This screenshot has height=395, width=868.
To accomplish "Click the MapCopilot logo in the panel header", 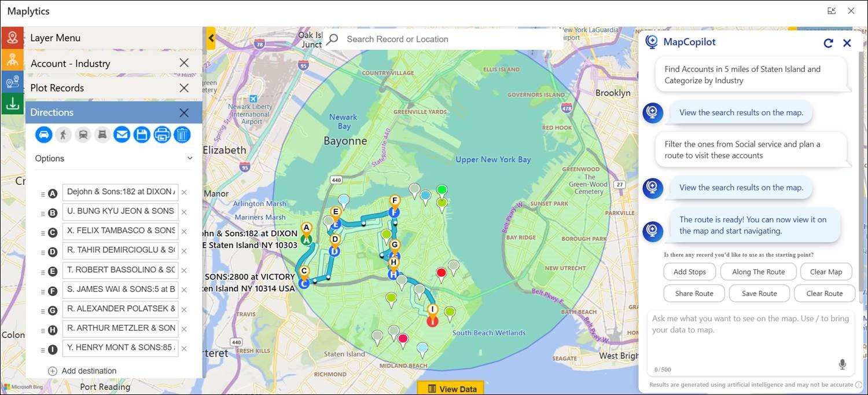I will pyautogui.click(x=652, y=42).
